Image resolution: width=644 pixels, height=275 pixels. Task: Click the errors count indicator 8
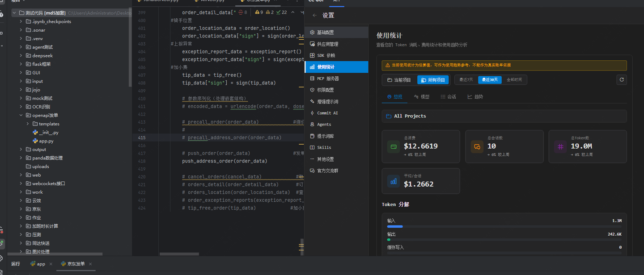click(243, 12)
